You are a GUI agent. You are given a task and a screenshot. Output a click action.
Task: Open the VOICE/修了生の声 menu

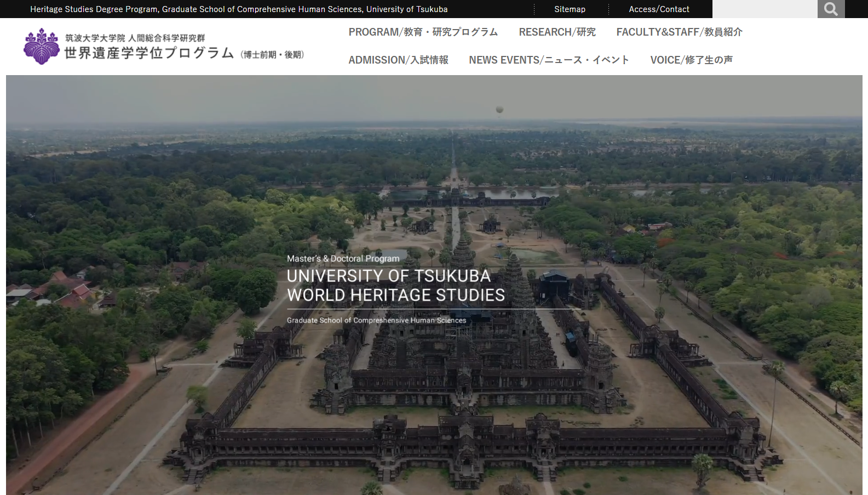point(691,60)
